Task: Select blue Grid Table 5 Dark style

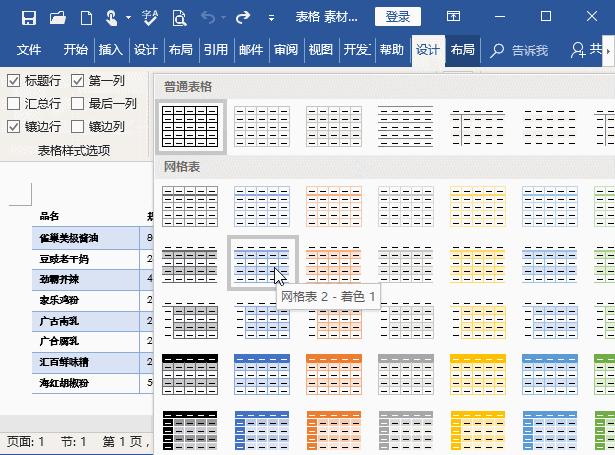Action: click(x=262, y=431)
